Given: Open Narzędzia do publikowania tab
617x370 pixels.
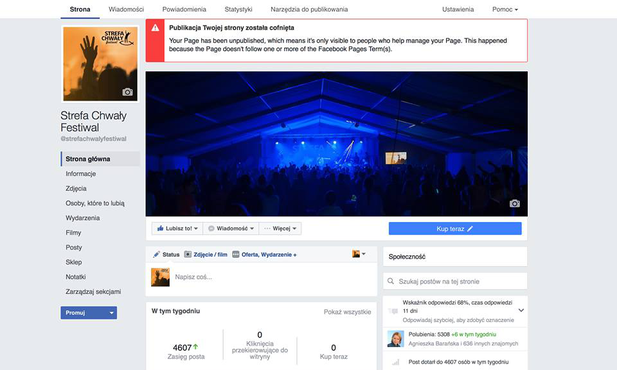Looking at the screenshot, I should click(x=309, y=9).
